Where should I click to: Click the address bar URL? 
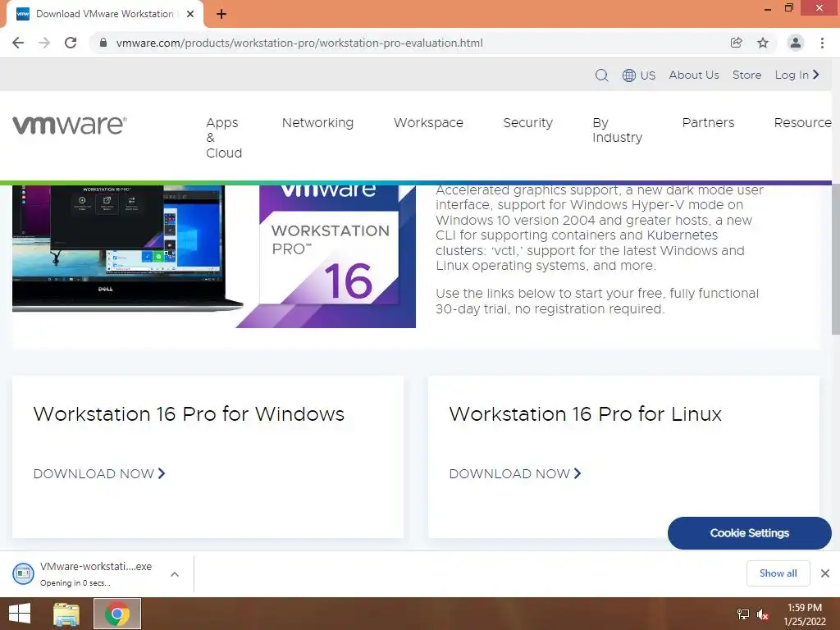pyautogui.click(x=299, y=43)
